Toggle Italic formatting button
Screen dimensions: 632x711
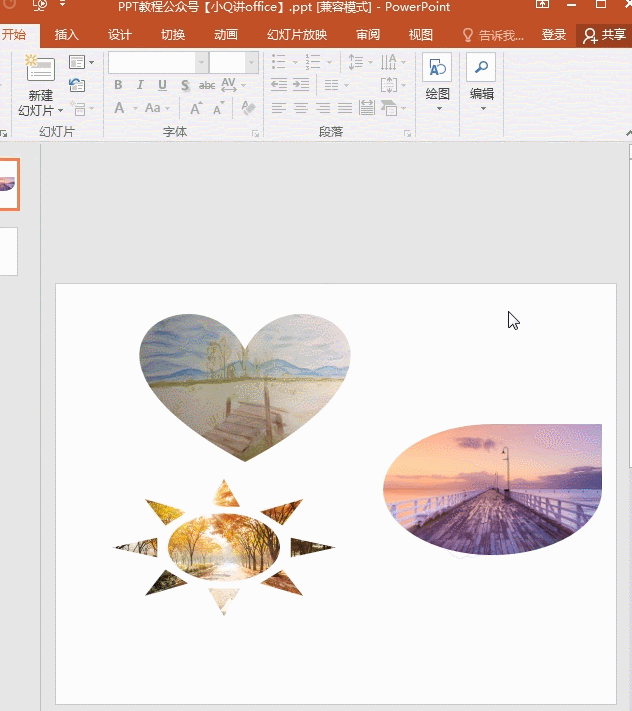pyautogui.click(x=140, y=85)
